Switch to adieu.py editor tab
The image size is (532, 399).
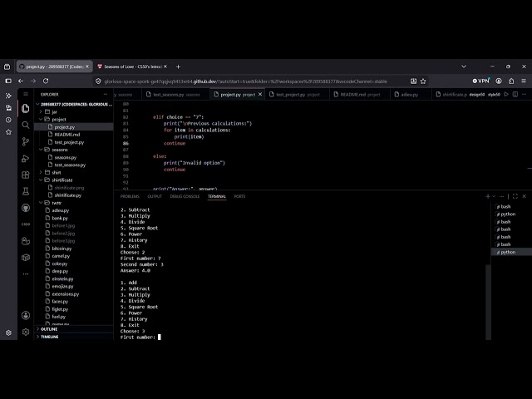[409, 94]
